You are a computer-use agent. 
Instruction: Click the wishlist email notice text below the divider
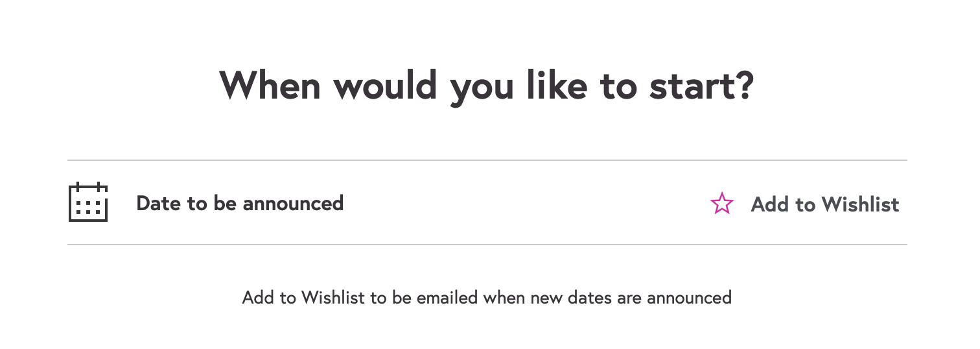coord(487,298)
